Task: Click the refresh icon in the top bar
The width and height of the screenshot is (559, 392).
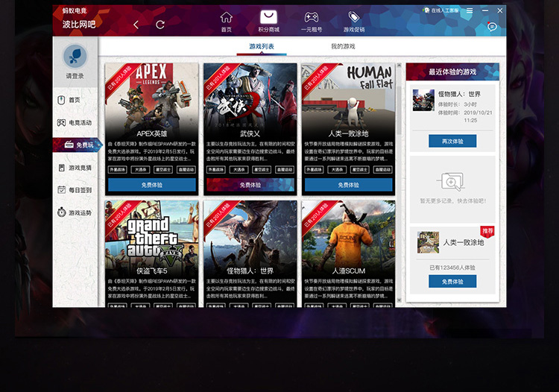Action: [160, 25]
